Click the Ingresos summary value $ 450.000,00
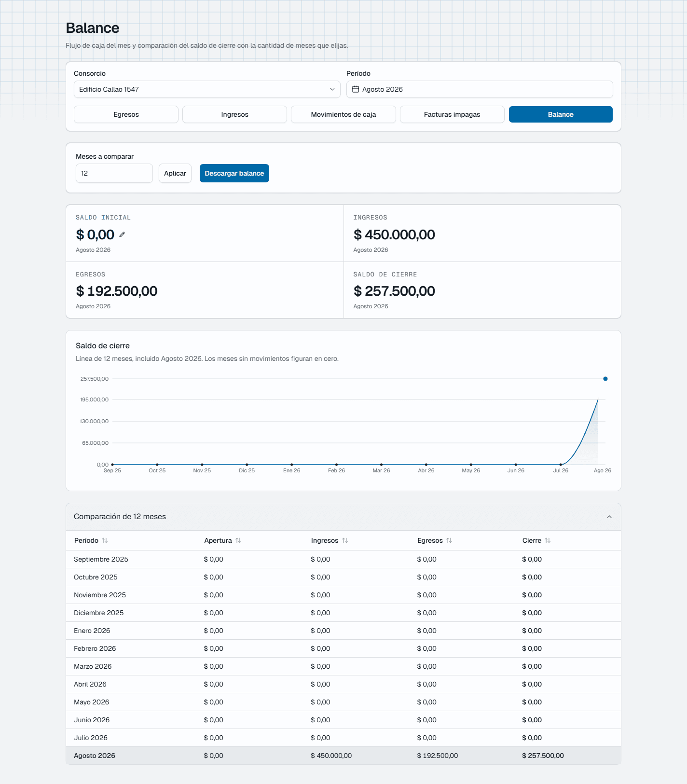Viewport: 687px width, 784px height. (x=394, y=234)
